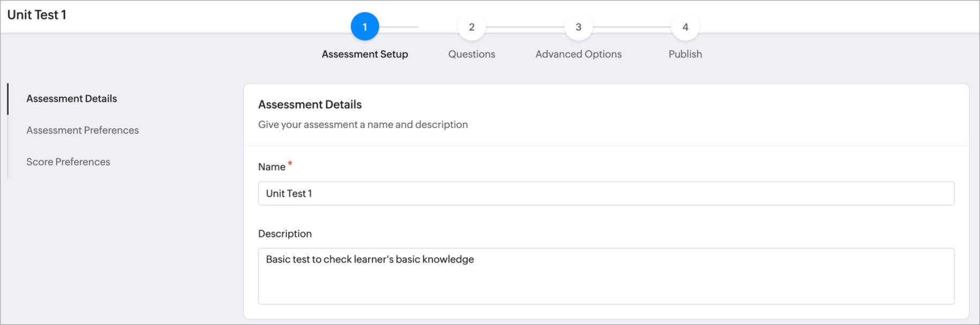Open the Questions step label
Image resolution: width=980 pixels, height=325 pixels.
[x=472, y=54]
